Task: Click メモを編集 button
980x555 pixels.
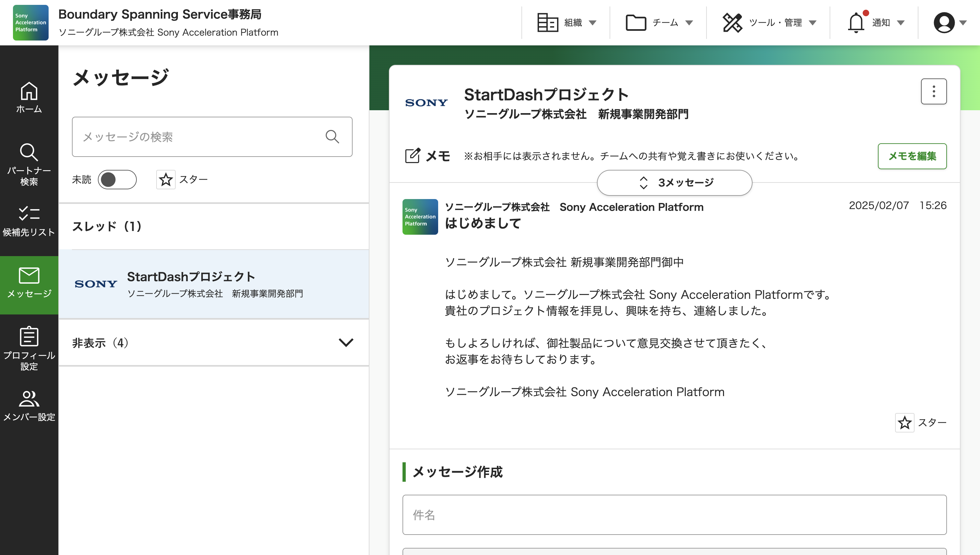Action: (912, 156)
